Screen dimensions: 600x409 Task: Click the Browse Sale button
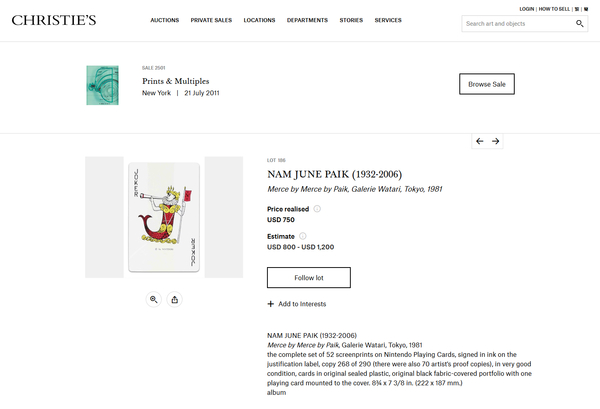(487, 84)
